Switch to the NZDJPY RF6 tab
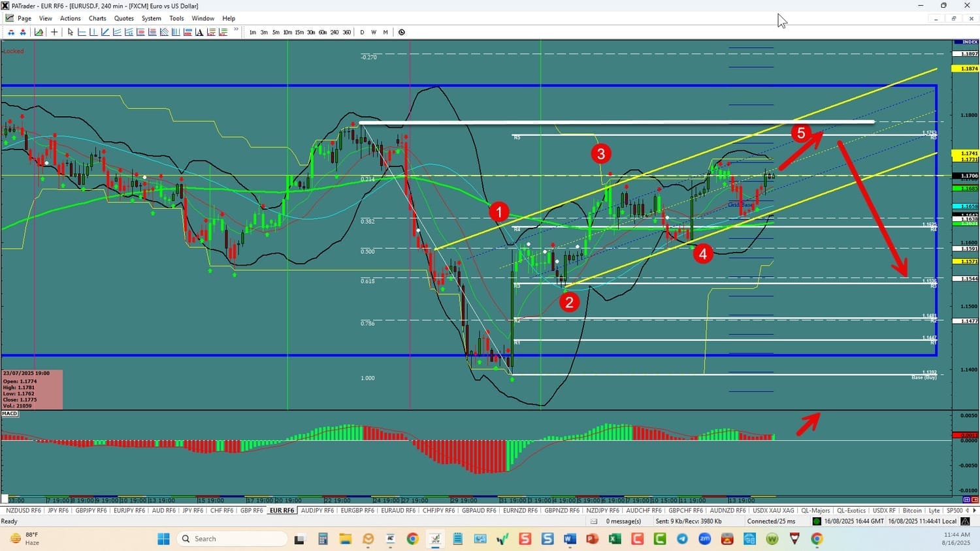The height and width of the screenshot is (551, 980). coord(602,511)
